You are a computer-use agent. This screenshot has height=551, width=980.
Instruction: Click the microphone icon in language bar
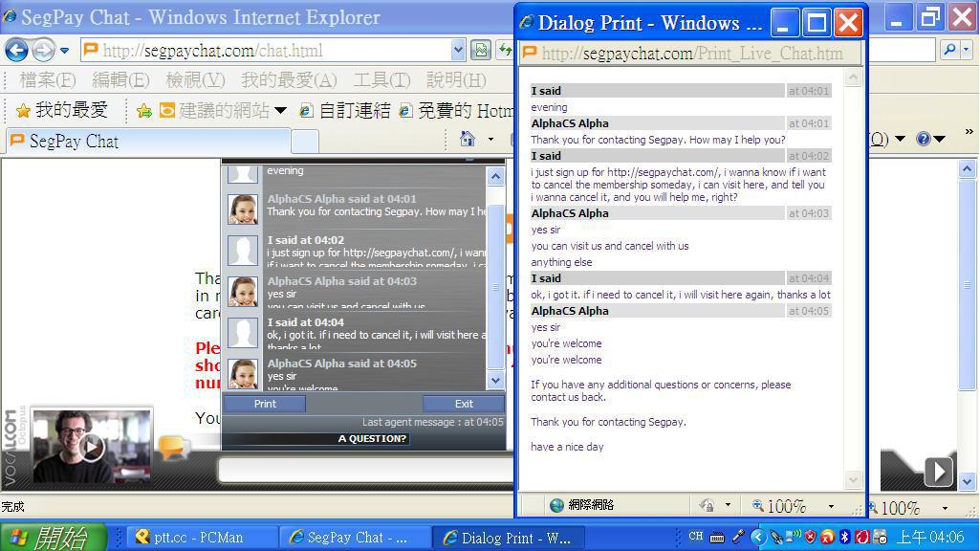pyautogui.click(x=738, y=536)
